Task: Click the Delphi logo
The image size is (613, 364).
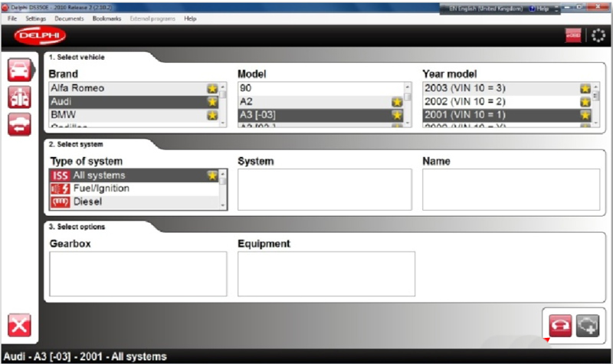Action: tap(40, 35)
